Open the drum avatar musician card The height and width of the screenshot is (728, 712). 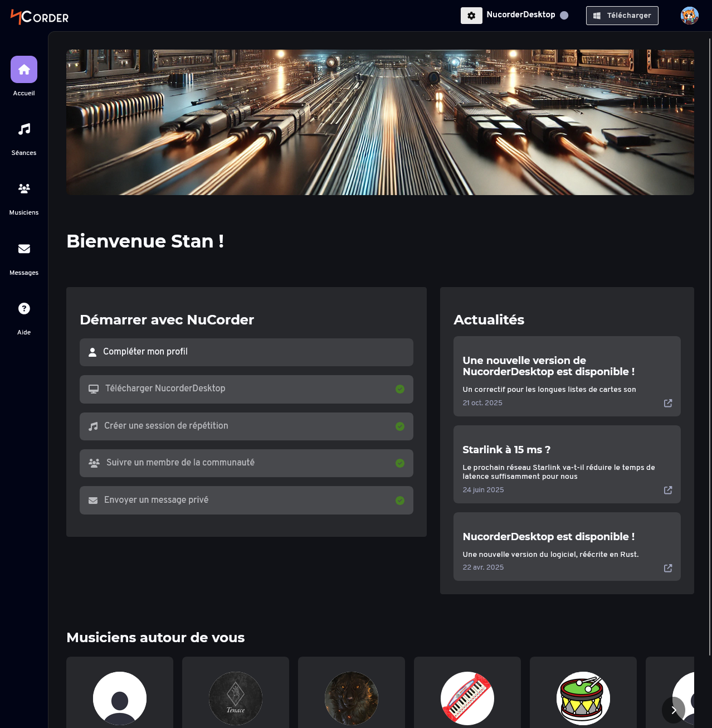pos(583,692)
